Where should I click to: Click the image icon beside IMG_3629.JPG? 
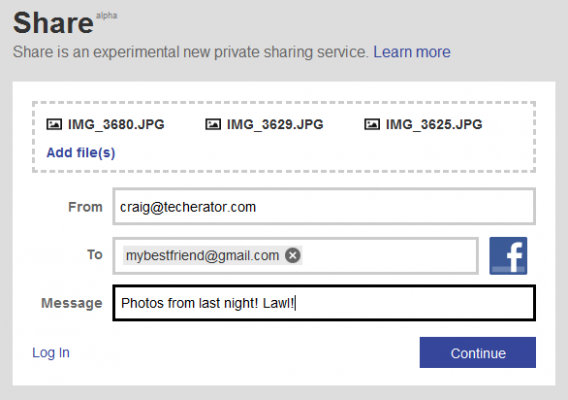click(213, 124)
